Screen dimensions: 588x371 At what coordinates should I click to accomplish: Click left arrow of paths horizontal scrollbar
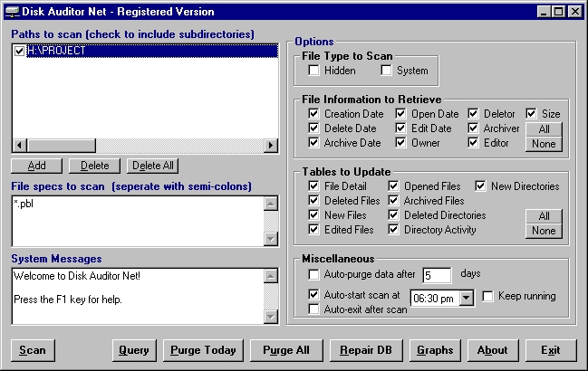[x=20, y=145]
